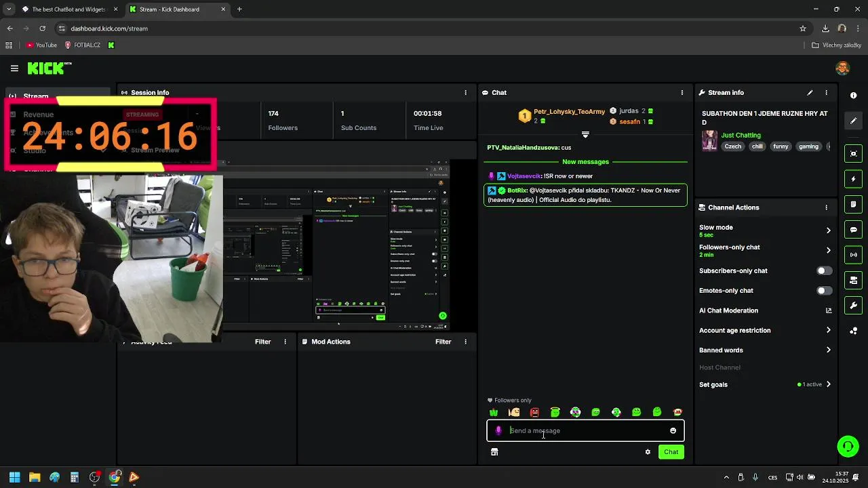Toggle the channel actions icon in right sidebar

(x=854, y=280)
